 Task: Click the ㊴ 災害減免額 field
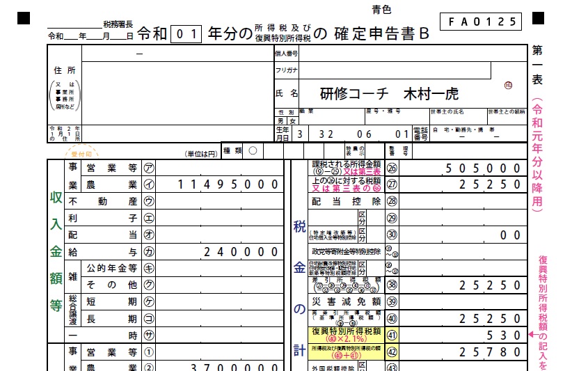pos(463,301)
